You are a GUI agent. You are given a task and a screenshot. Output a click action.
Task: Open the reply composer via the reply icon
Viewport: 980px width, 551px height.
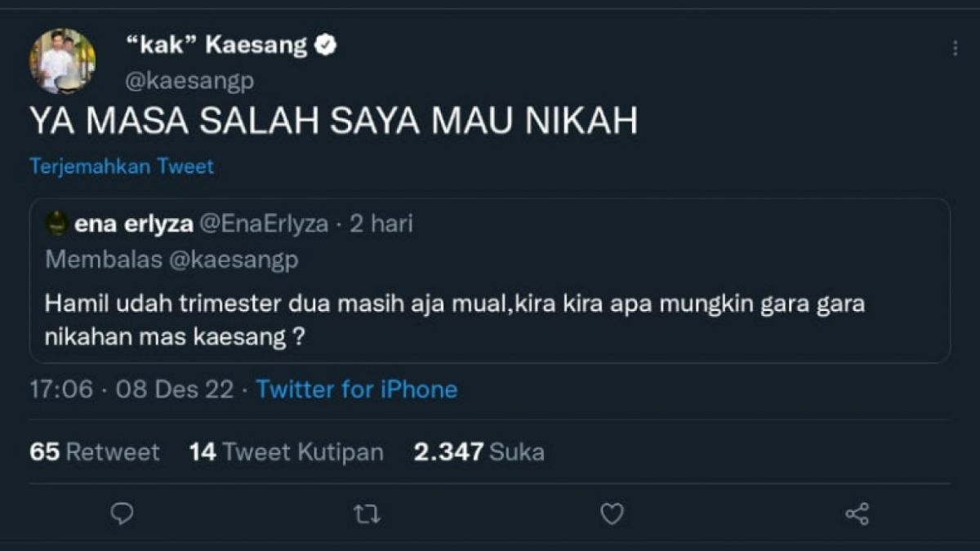(121, 513)
